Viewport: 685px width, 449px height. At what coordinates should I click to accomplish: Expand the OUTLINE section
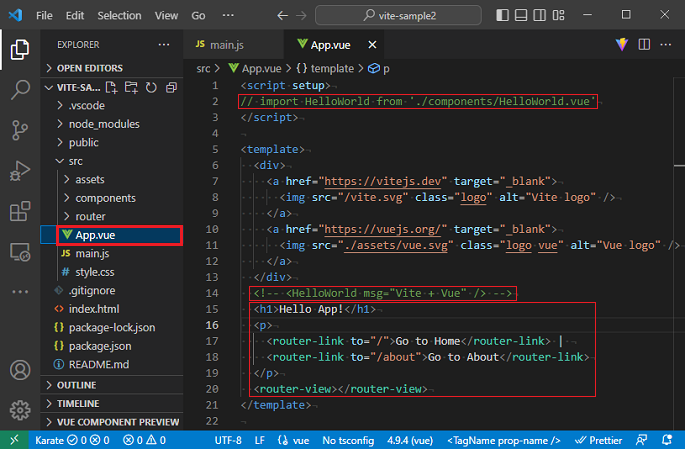pyautogui.click(x=112, y=385)
